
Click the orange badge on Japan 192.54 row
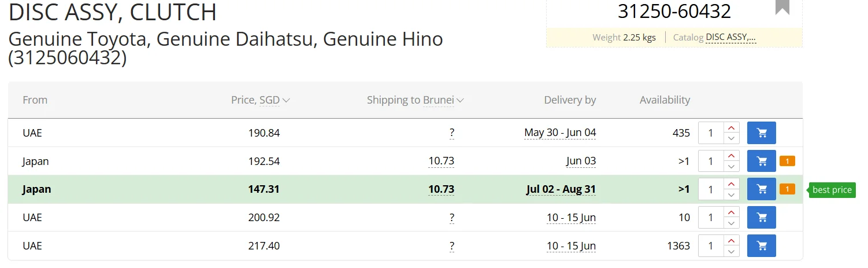(x=787, y=161)
